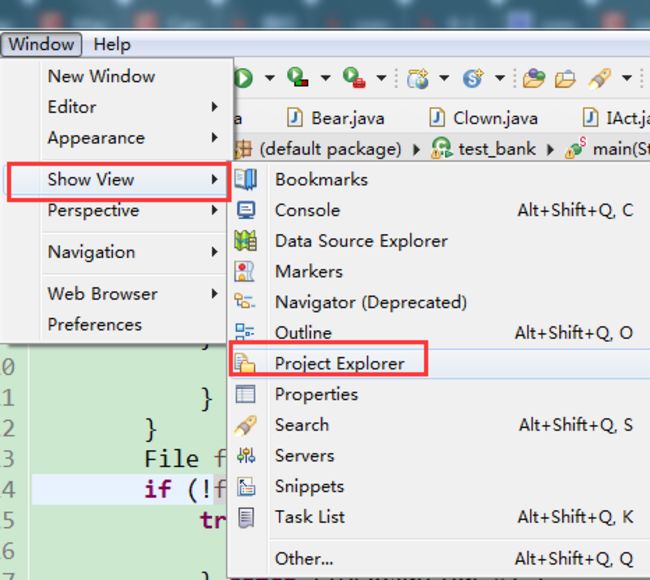
Task: Choose Servers view entry
Action: tap(439, 456)
